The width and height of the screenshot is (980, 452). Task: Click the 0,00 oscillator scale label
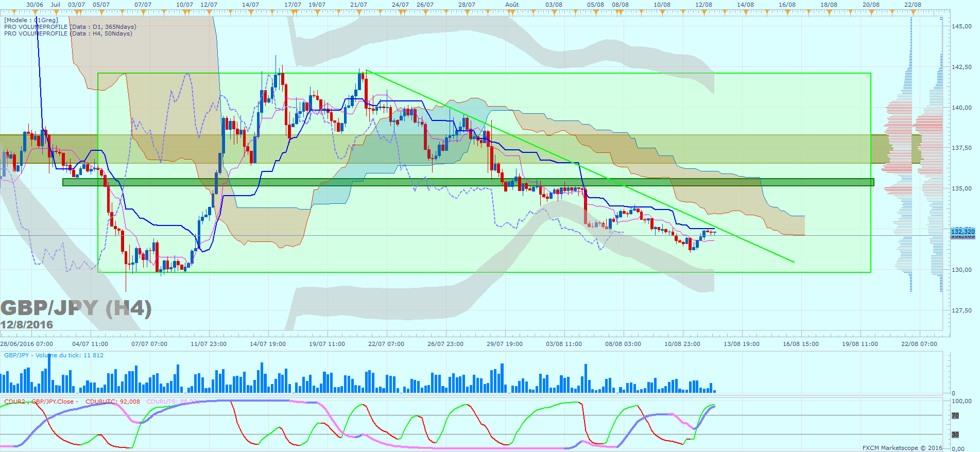(958, 449)
